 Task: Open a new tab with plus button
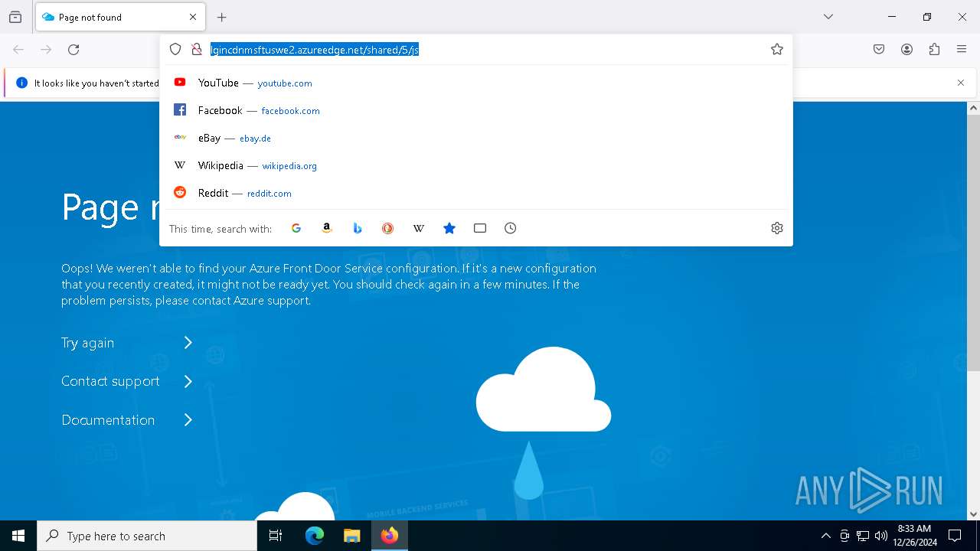click(222, 17)
